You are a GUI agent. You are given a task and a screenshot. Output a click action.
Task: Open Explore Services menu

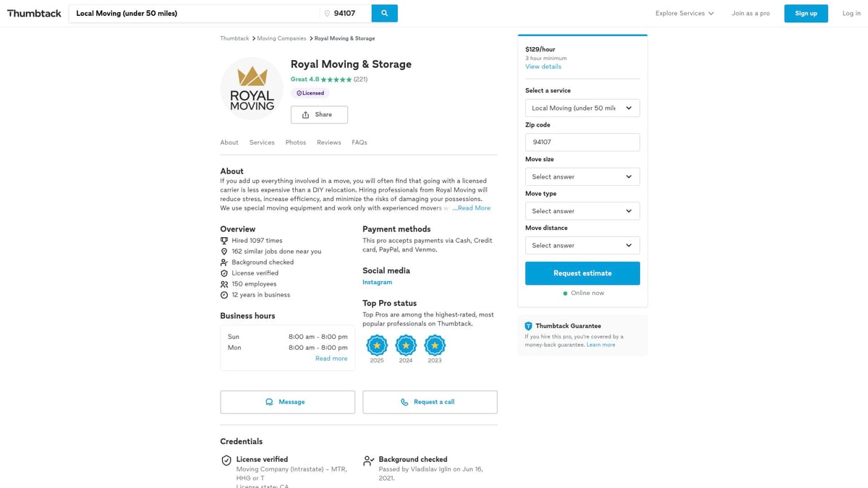pyautogui.click(x=684, y=13)
